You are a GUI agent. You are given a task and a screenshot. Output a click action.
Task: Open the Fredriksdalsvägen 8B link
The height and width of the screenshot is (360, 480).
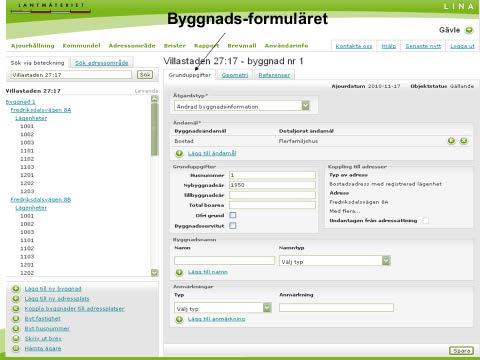click(x=41, y=200)
